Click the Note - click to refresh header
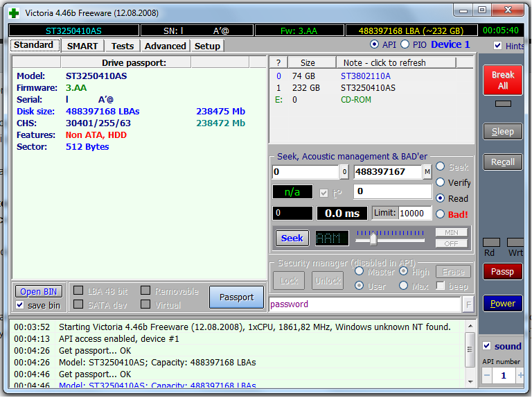532x398 pixels. point(396,63)
